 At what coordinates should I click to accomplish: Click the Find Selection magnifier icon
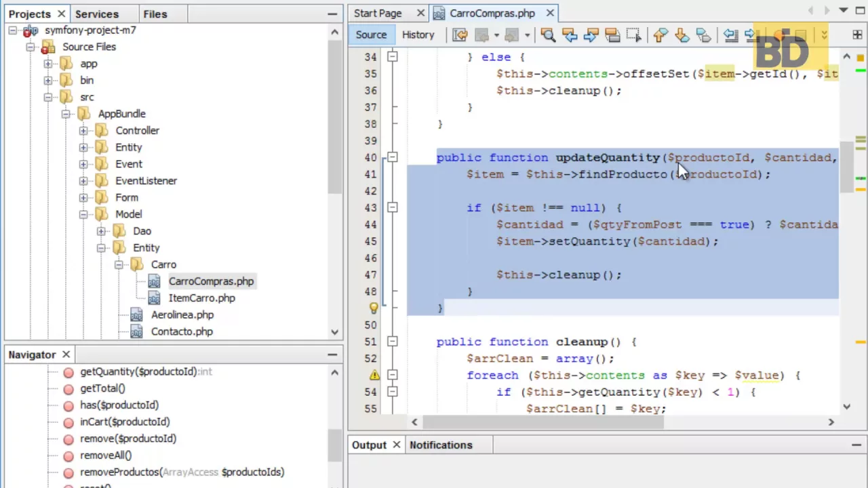548,35
